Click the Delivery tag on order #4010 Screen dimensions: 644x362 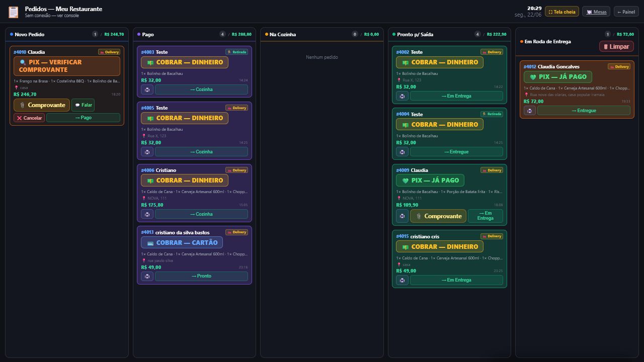click(x=109, y=52)
